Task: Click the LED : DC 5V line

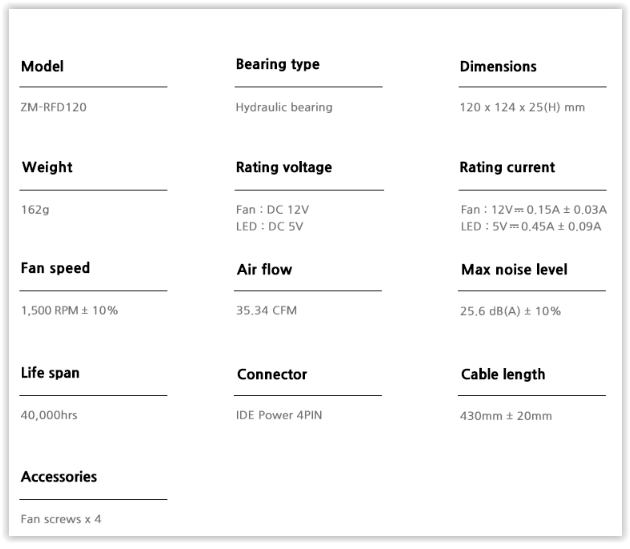Action: (269, 226)
